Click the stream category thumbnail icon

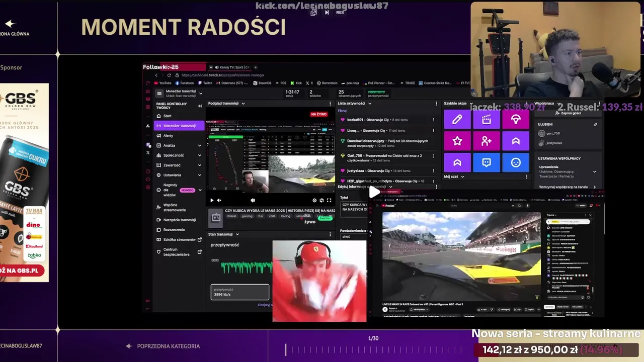(216, 217)
